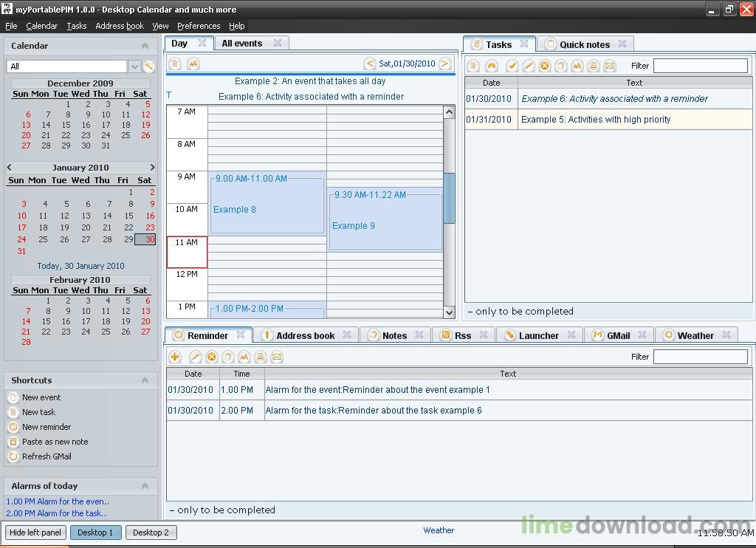Screen dimensions: 756x548
Task: Click the print icon in the Tasks toolbar
Action: click(x=594, y=66)
